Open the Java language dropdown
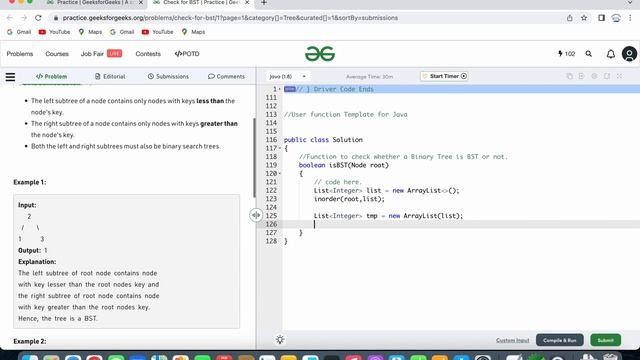Screen dimensions: 640x360 pyautogui.click(x=287, y=76)
